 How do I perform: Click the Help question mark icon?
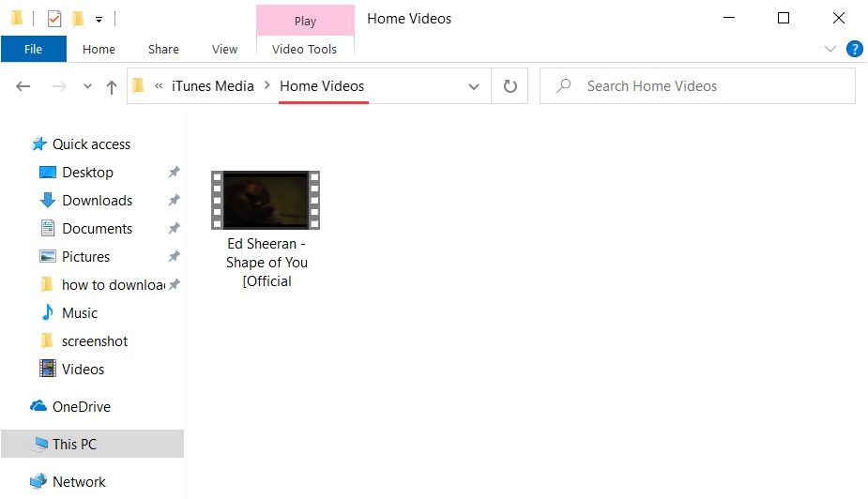pyautogui.click(x=854, y=50)
